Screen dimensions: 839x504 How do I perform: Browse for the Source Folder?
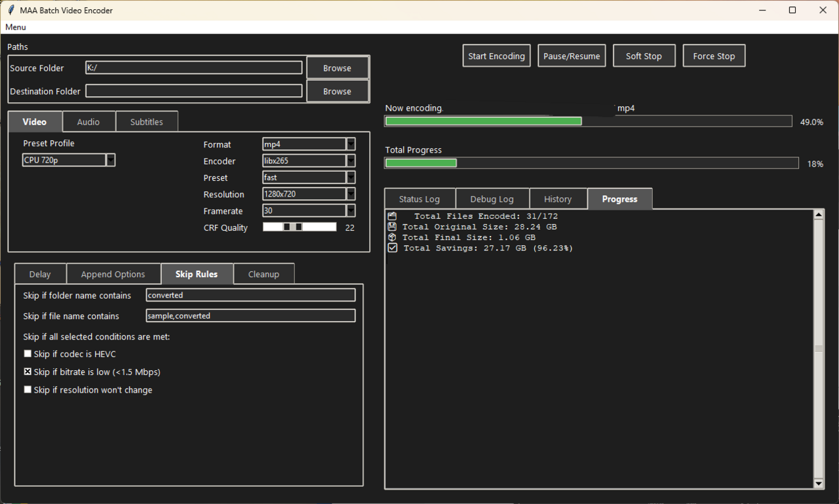click(337, 68)
